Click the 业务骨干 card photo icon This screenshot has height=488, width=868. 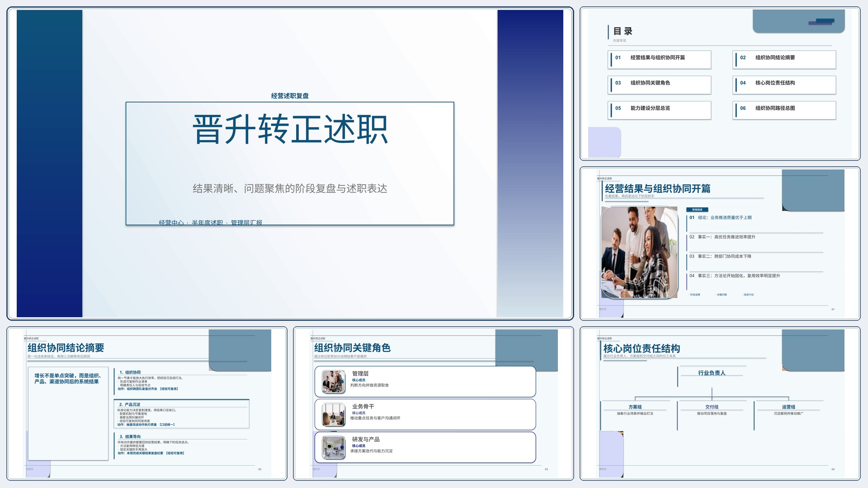point(334,415)
